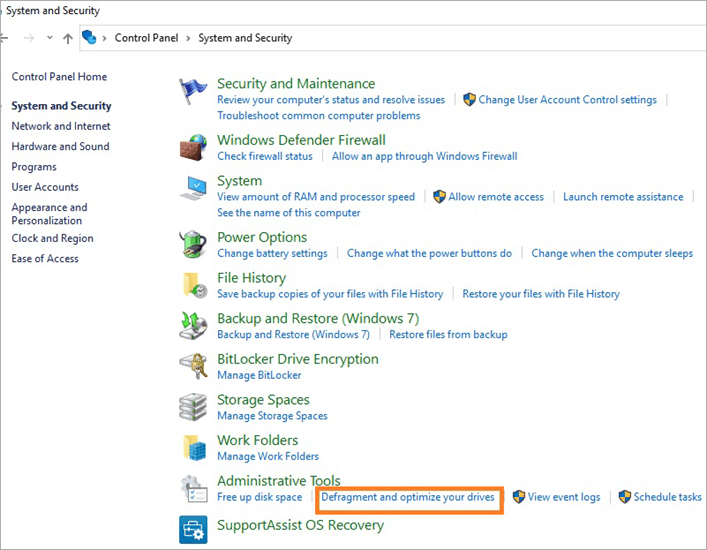Screen dimensions: 707x550
Task: Click the up arrow navigation button
Action: [x=68, y=38]
